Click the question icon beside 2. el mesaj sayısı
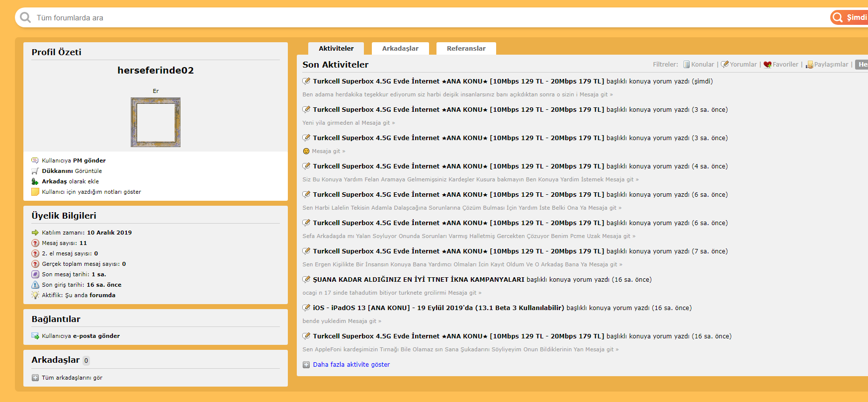This screenshot has width=868, height=402. click(x=35, y=253)
